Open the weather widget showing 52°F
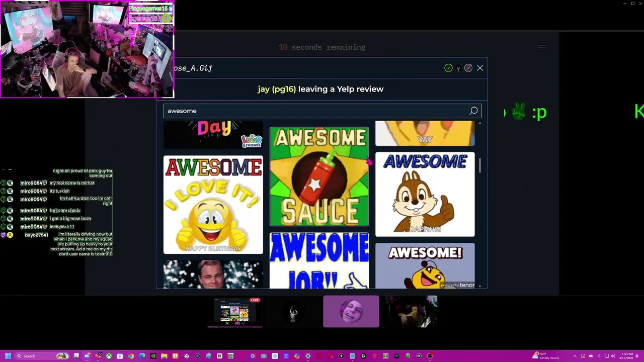Screen dimensions: 644x362 (x=547, y=356)
